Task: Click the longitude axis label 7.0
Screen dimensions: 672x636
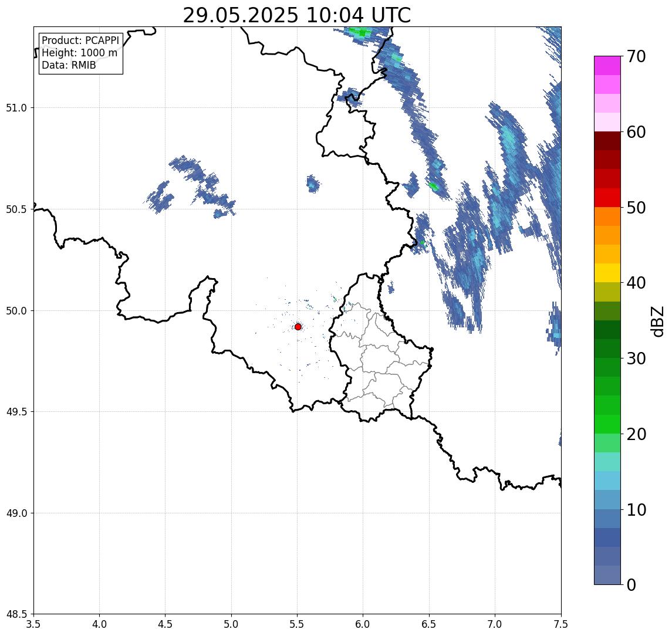Action: click(495, 624)
